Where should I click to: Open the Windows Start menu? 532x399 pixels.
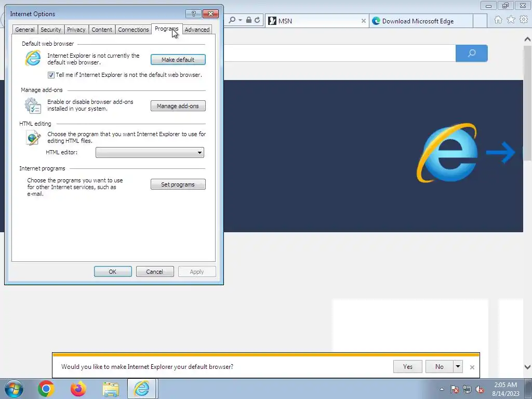coord(14,389)
